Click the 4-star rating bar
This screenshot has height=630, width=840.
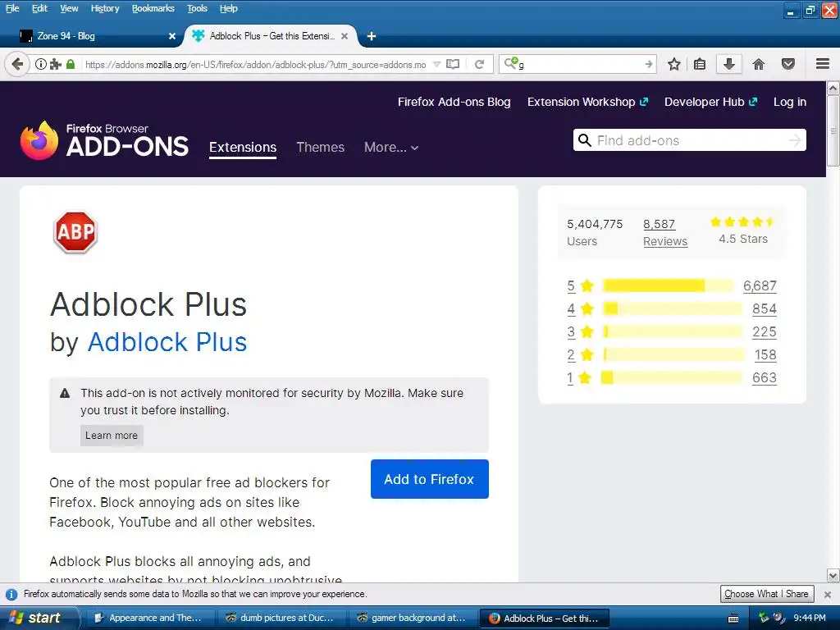tap(673, 308)
